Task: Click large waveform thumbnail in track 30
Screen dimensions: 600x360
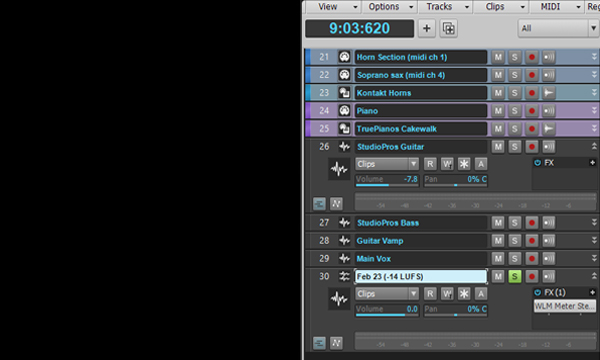Action: point(339,298)
